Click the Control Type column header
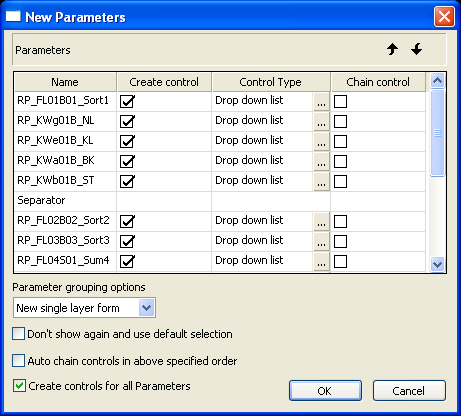This screenshot has height=416, width=461. 271,82
